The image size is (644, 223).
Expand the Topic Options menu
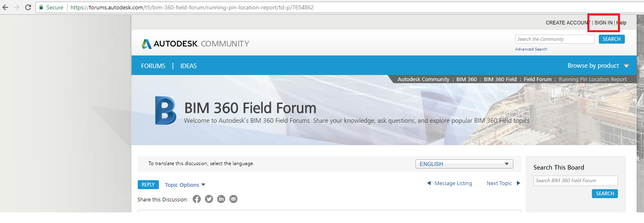click(x=185, y=185)
